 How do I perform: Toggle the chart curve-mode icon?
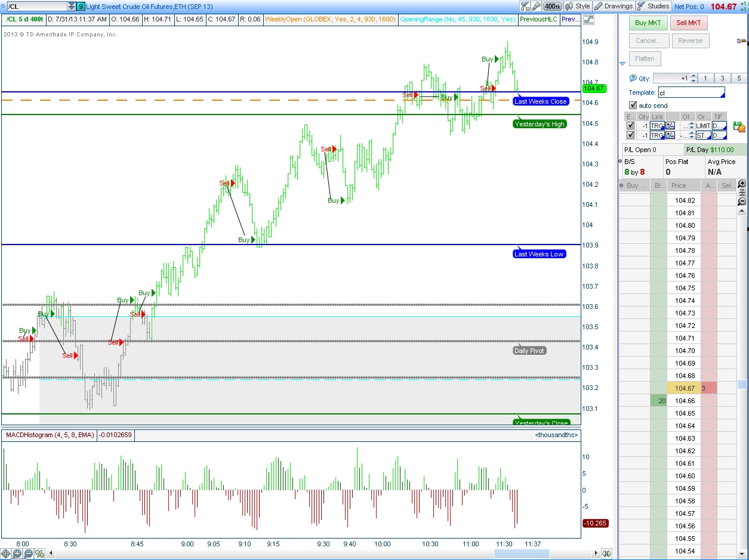(x=588, y=19)
